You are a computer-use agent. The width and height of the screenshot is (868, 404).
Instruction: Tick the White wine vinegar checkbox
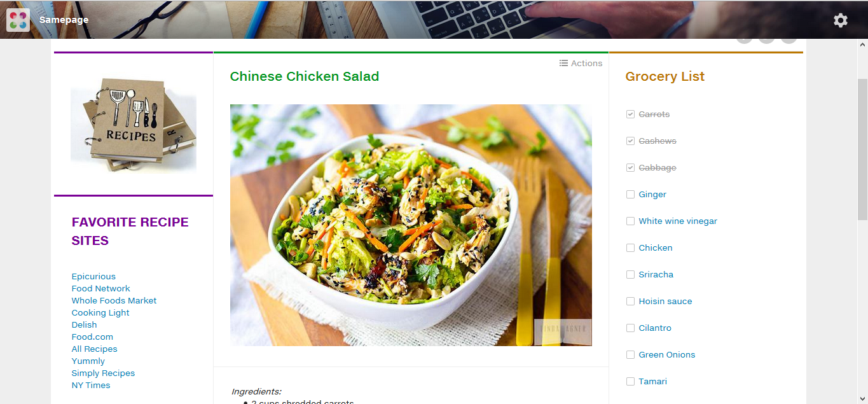click(630, 221)
